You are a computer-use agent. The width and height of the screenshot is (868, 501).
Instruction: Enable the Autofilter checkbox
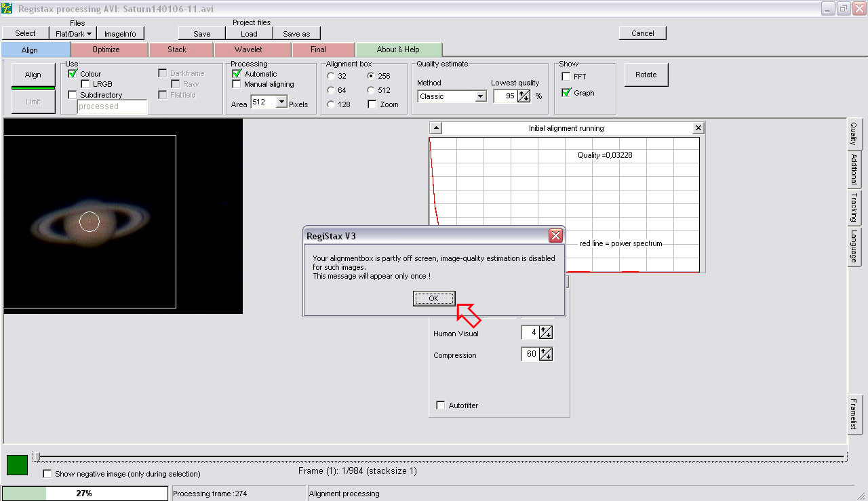(x=441, y=405)
